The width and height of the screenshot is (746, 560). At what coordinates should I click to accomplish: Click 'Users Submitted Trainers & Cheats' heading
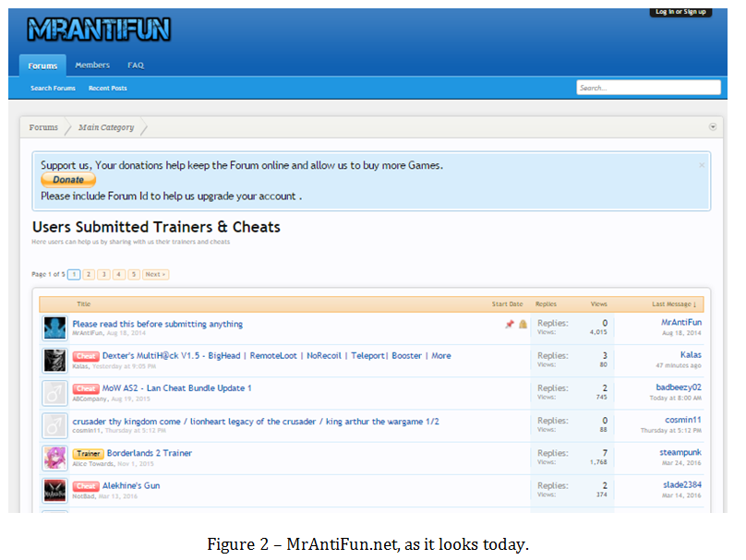156,227
